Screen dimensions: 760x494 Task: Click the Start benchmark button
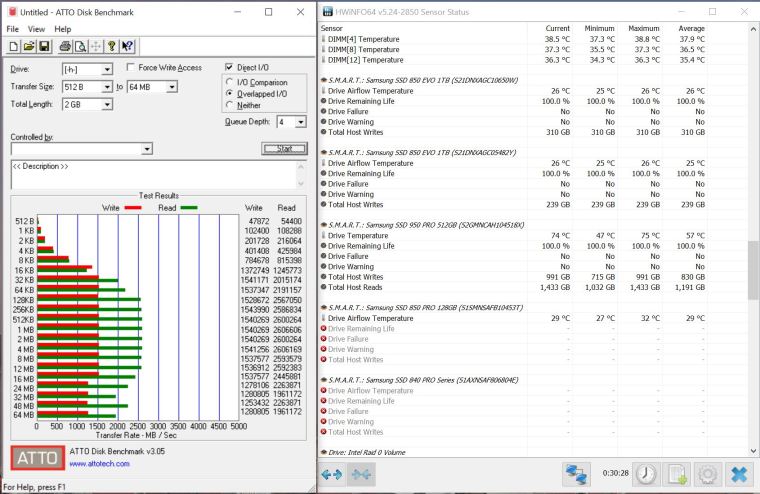285,148
